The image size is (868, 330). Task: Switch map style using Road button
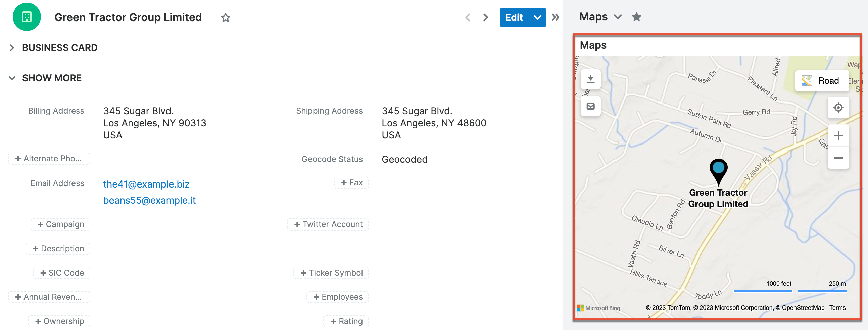[822, 81]
